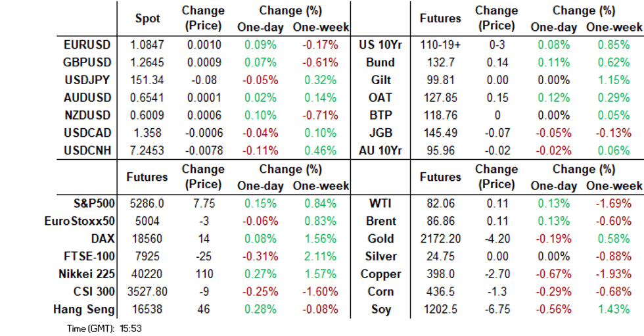Click the WTI commodity label
Viewport: 644px width, 336px height.
click(381, 204)
